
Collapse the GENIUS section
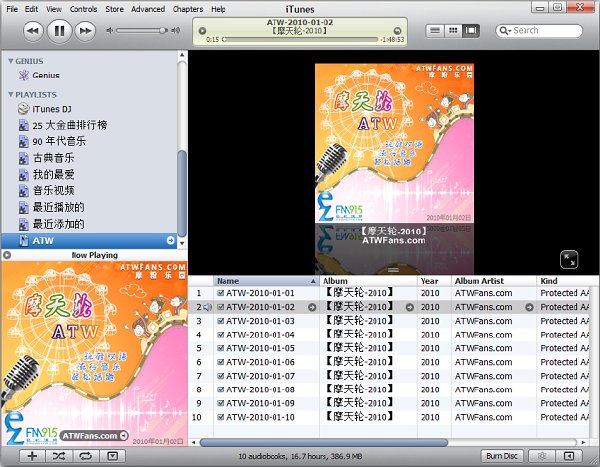[11, 61]
